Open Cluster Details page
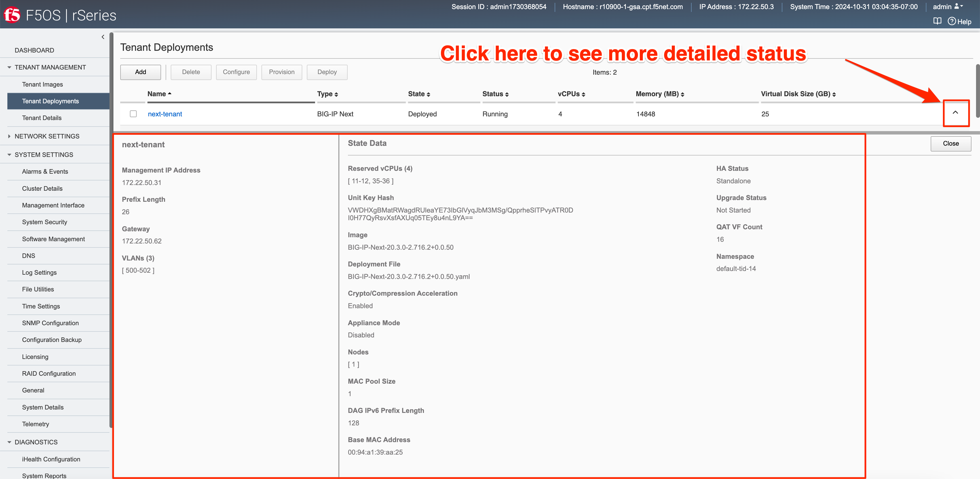 42,188
